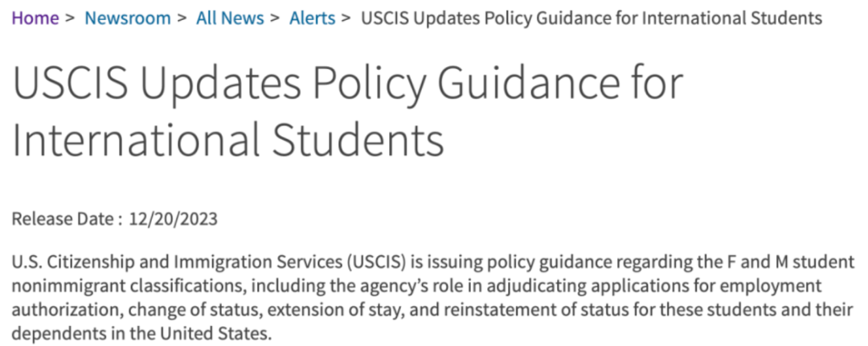This screenshot has width=868, height=346.
Task: Click the separator arrow after Home
Action: point(72,18)
